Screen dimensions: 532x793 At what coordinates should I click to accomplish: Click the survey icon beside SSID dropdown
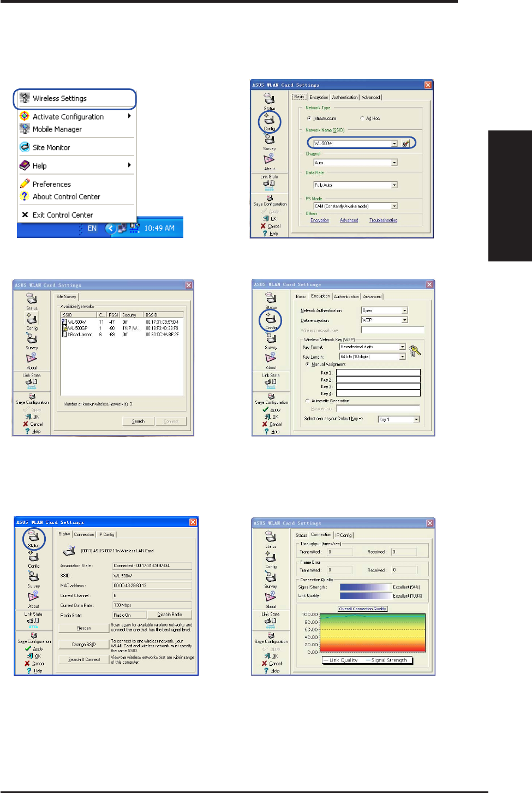point(405,144)
